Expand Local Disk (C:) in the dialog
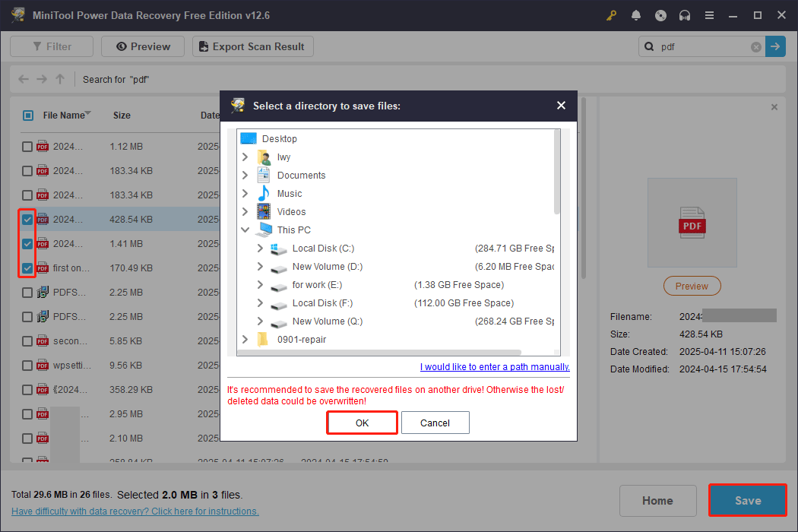Viewport: 798px width, 532px height. tap(259, 248)
